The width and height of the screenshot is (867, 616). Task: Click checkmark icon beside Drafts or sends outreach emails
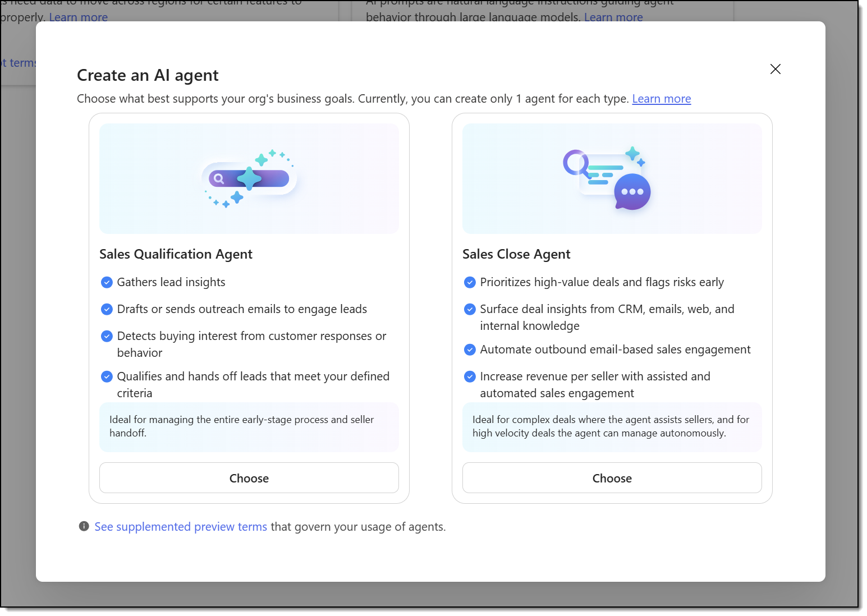click(107, 309)
